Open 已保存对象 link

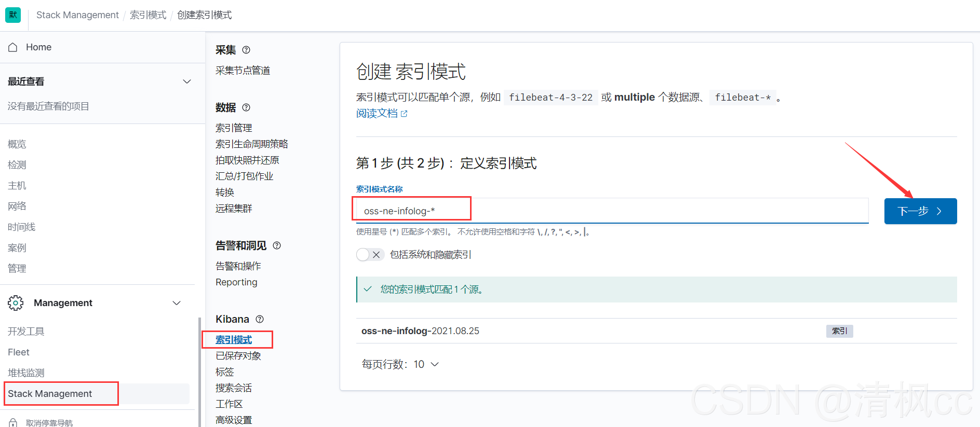(238, 356)
